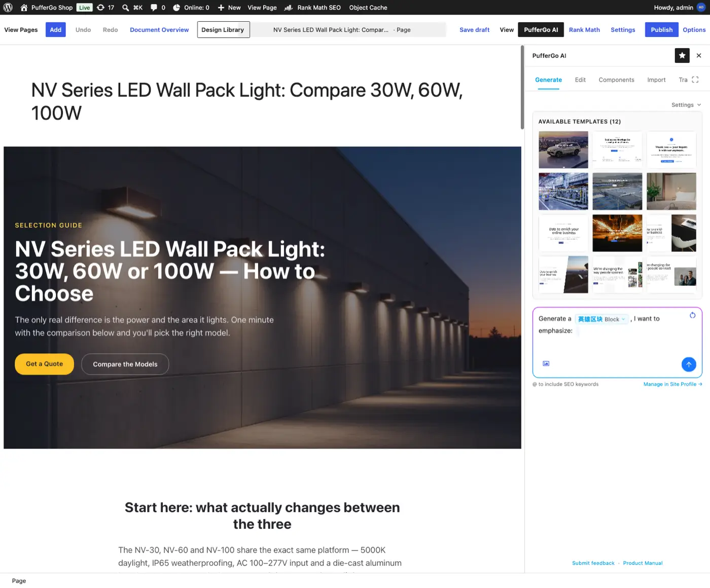Open the 英雄区块 Block type dropdown
The image size is (710, 588).
(602, 319)
